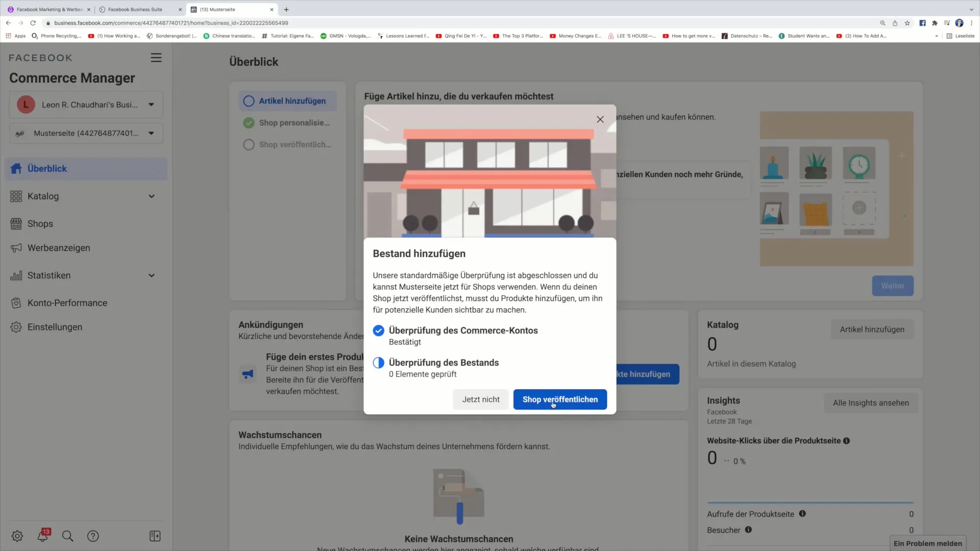Click the search icon in bottom toolbar
The image size is (980, 551).
coord(67,536)
